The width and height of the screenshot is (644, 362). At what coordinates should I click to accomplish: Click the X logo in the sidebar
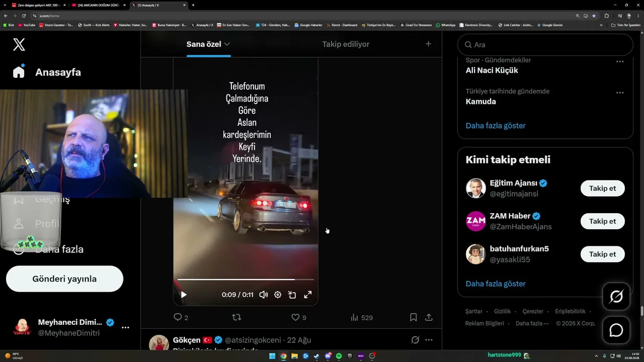pyautogui.click(x=19, y=44)
